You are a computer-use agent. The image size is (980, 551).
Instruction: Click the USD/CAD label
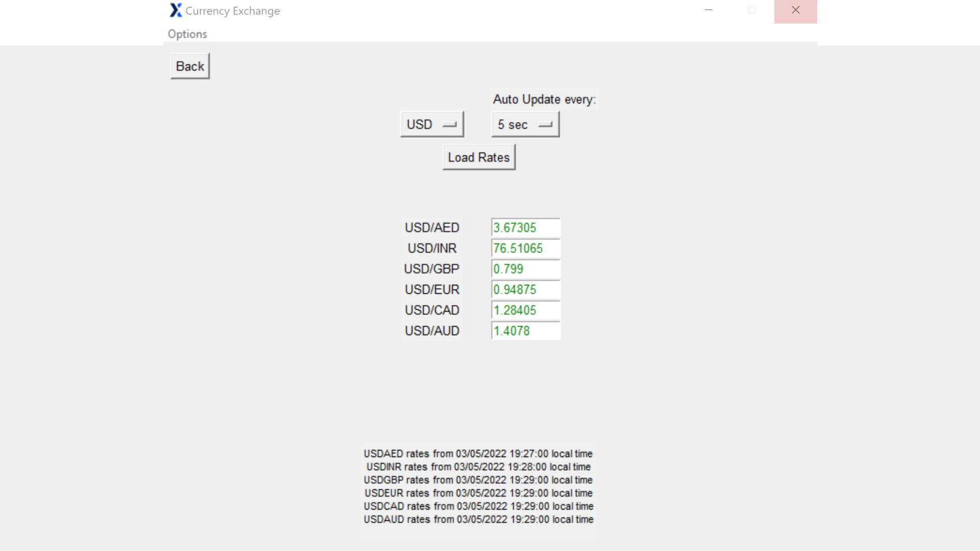pos(432,310)
